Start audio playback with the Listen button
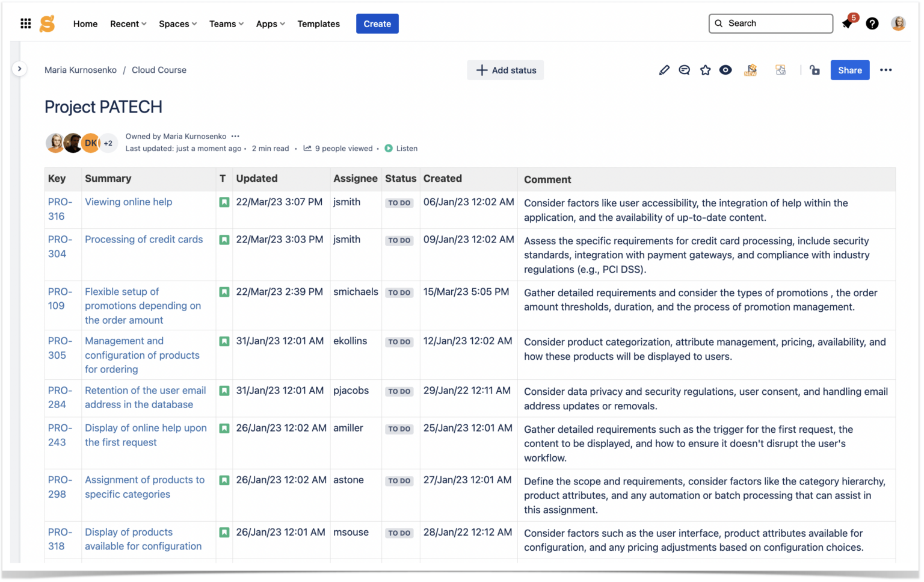Viewport: 924px width, 582px height. [x=401, y=148]
